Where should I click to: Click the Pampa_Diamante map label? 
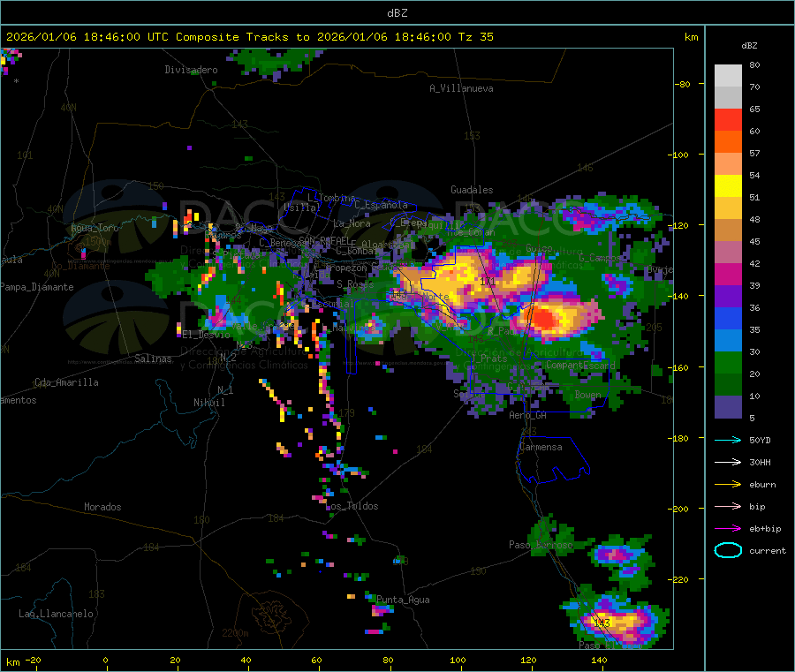(x=37, y=287)
